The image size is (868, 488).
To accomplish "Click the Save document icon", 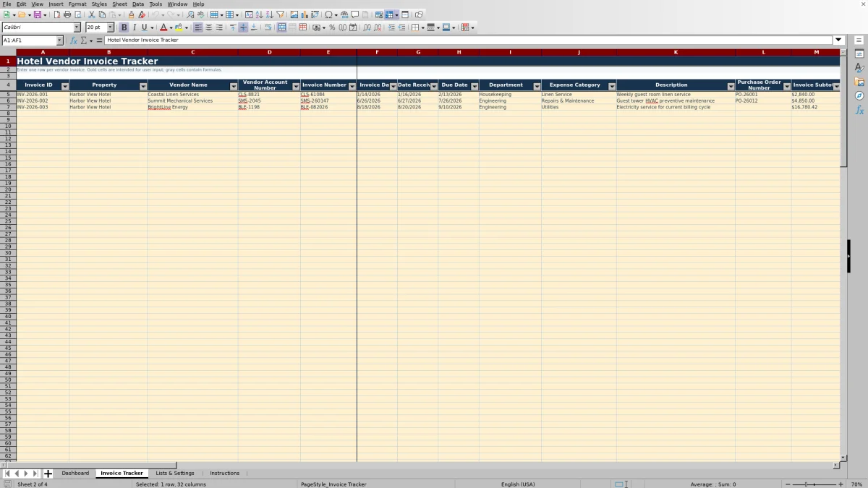I will tap(37, 14).
